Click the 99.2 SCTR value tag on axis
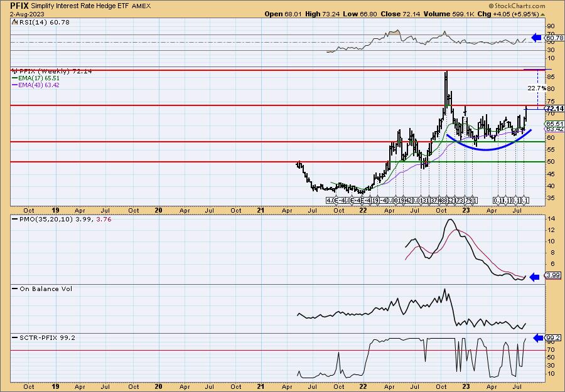 (554, 338)
